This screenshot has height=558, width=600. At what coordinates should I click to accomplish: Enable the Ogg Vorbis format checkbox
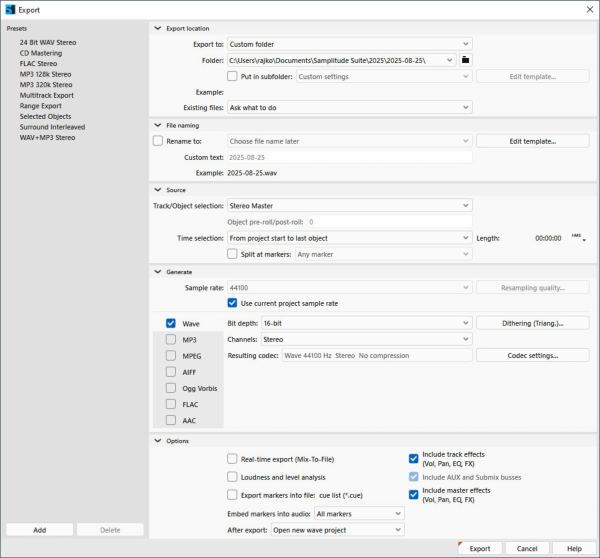pos(171,388)
